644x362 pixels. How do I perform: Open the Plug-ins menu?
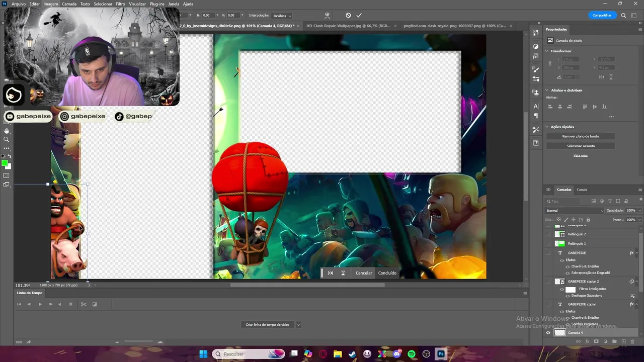pos(157,4)
